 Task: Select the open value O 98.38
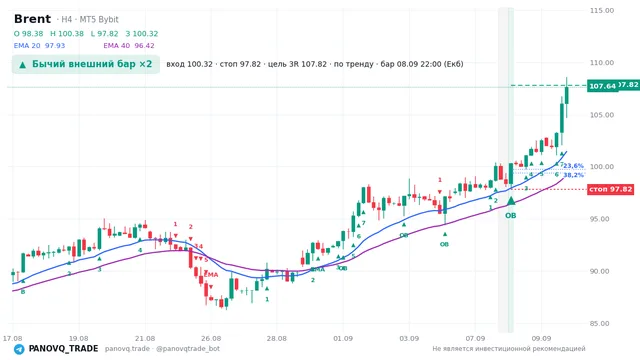29,34
